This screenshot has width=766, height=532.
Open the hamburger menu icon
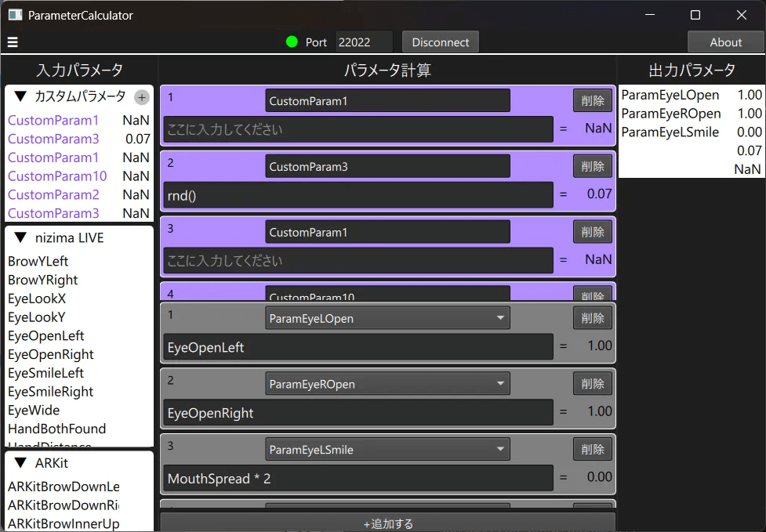coord(13,42)
